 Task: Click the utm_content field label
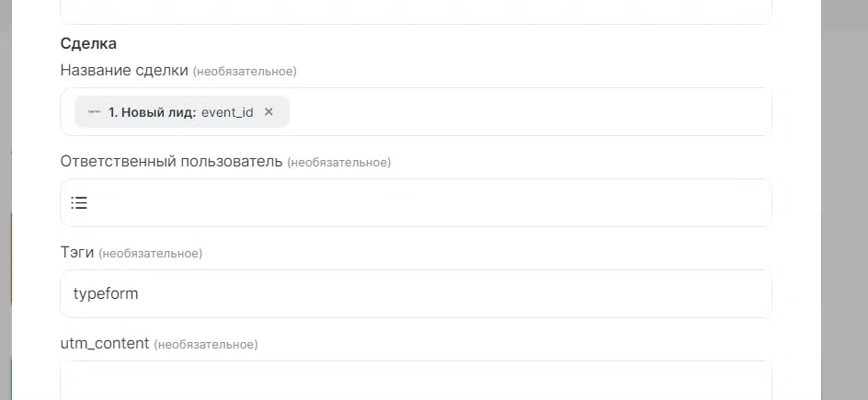[x=104, y=344]
